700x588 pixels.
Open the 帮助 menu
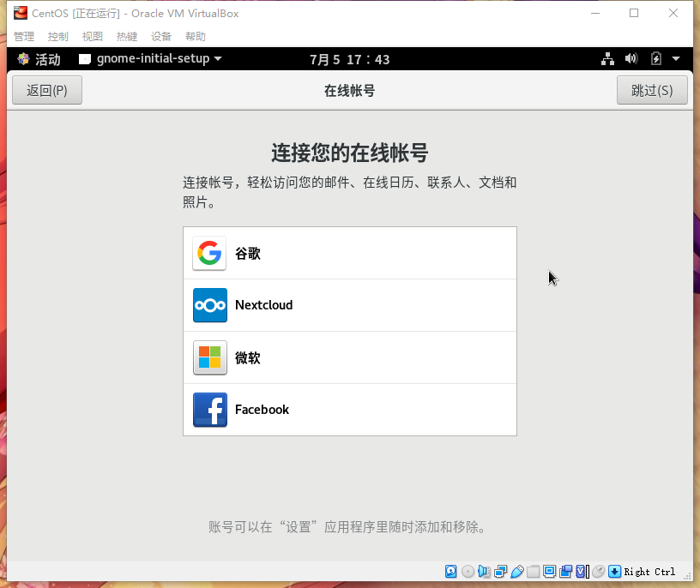196,36
